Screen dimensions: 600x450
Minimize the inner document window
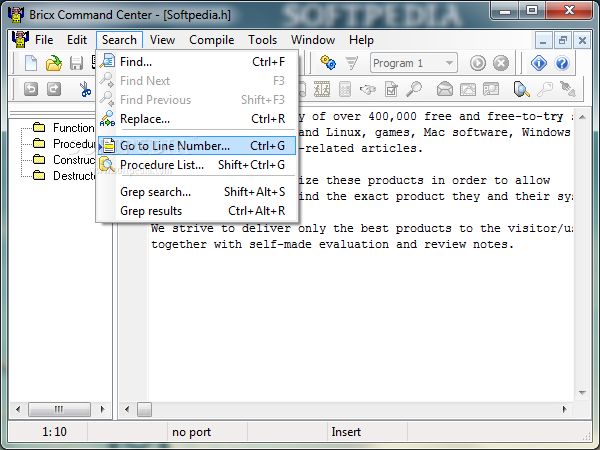[x=543, y=40]
